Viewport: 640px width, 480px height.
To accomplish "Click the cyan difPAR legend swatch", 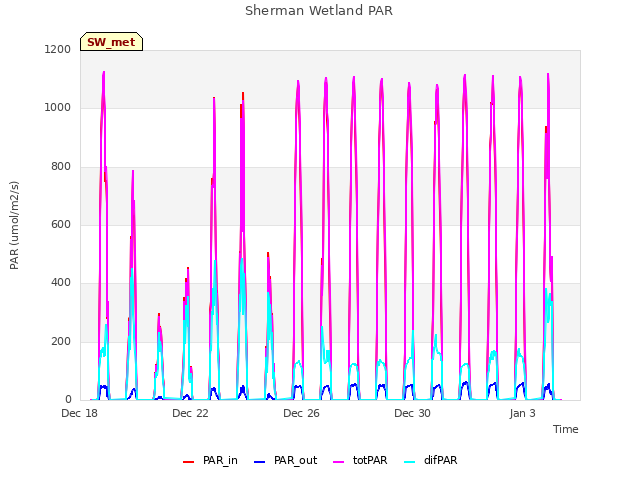I will [x=409, y=462].
